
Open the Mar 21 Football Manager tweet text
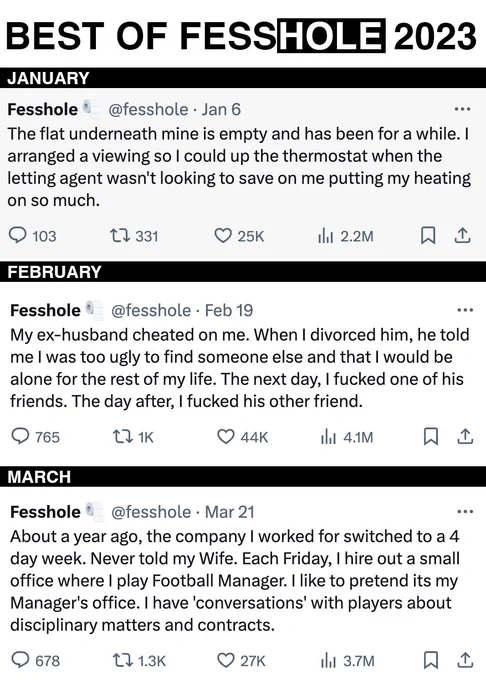(x=235, y=581)
